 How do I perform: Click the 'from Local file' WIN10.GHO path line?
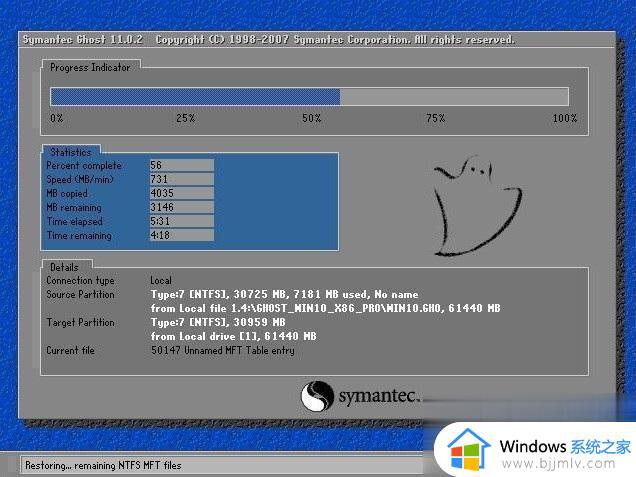tap(325, 308)
